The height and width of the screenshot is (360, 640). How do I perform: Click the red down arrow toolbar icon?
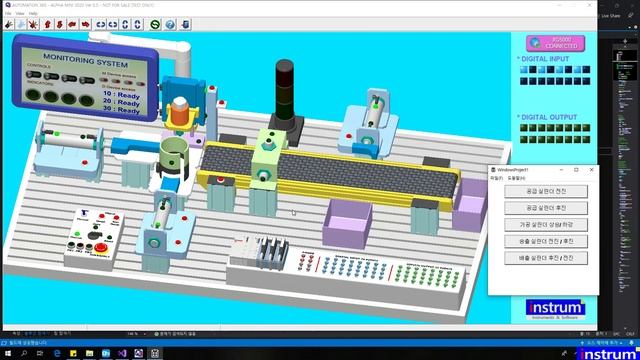pyautogui.click(x=60, y=24)
